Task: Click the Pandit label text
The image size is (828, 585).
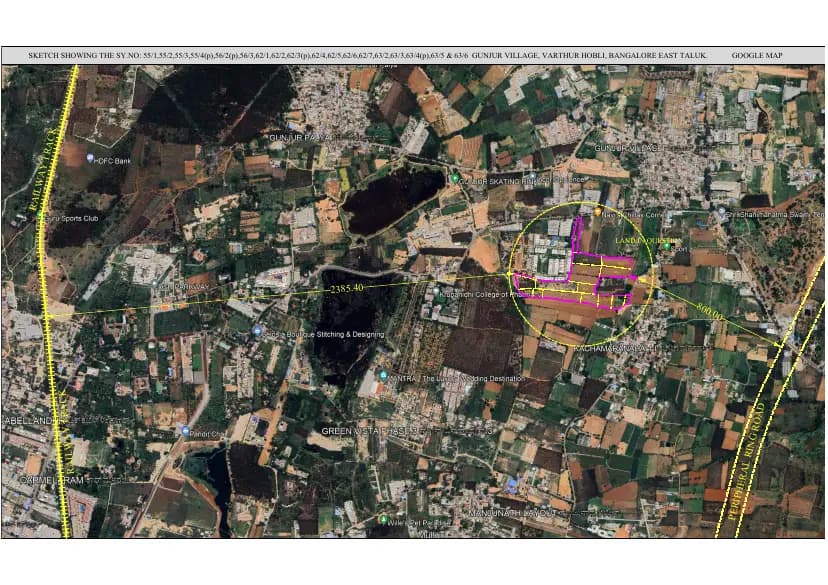Action: pyautogui.click(x=207, y=433)
